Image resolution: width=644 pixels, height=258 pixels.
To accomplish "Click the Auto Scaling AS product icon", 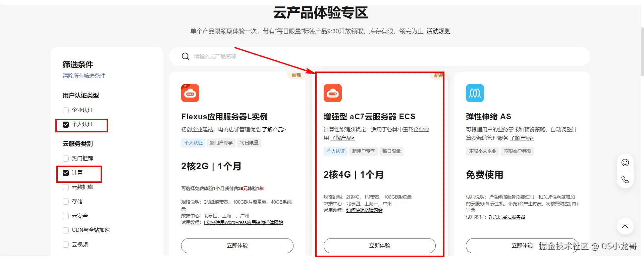I will [x=475, y=93].
